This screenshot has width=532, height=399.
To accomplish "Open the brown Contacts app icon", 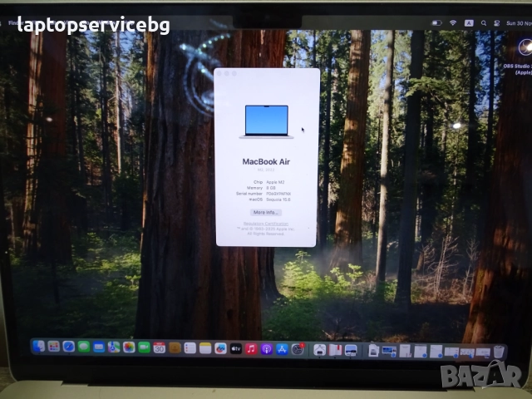I will pos(175,347).
